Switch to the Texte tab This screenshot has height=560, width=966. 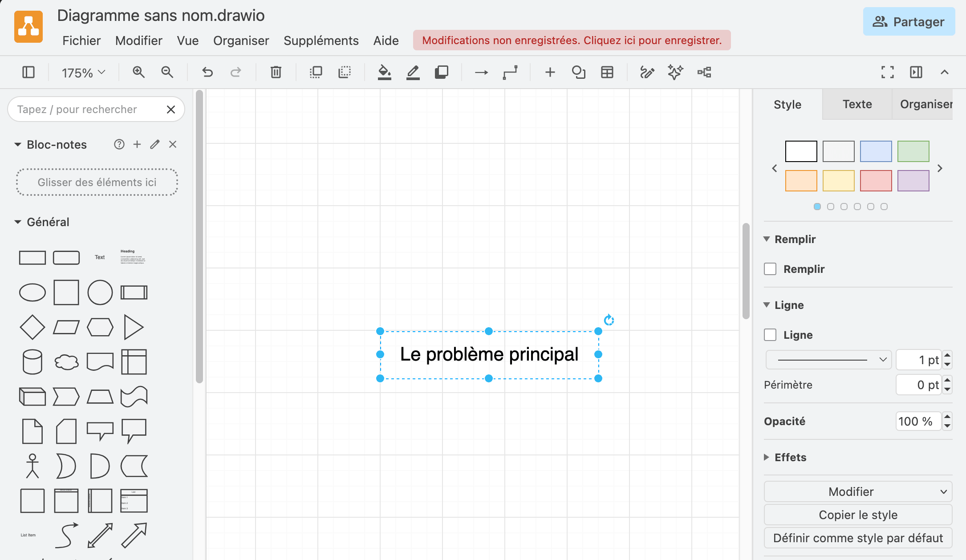857,104
